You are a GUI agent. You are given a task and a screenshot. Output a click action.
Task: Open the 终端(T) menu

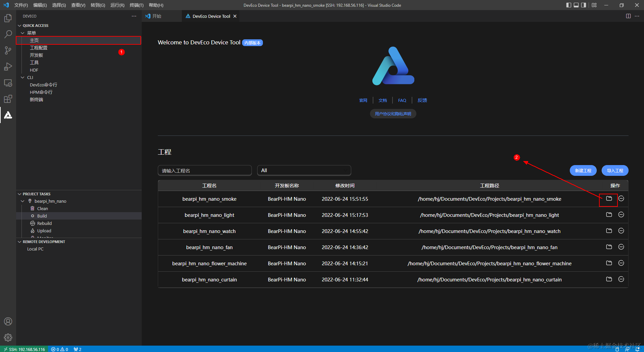[137, 5]
